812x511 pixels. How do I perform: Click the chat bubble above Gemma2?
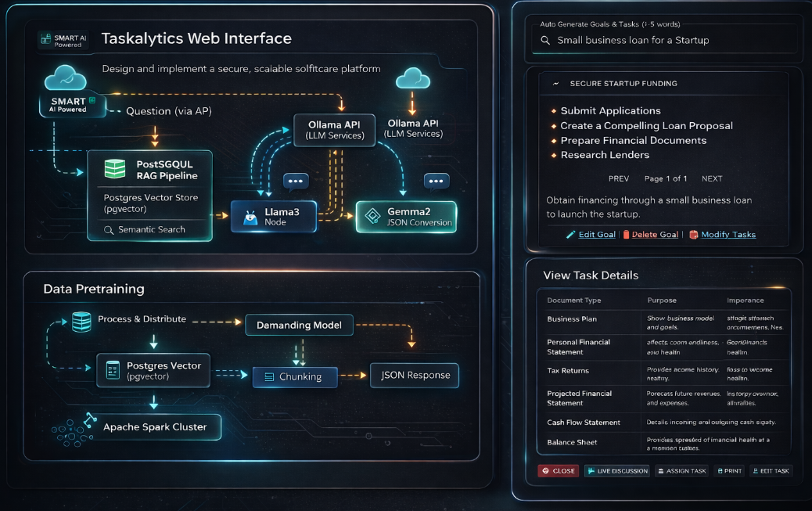pos(436,182)
